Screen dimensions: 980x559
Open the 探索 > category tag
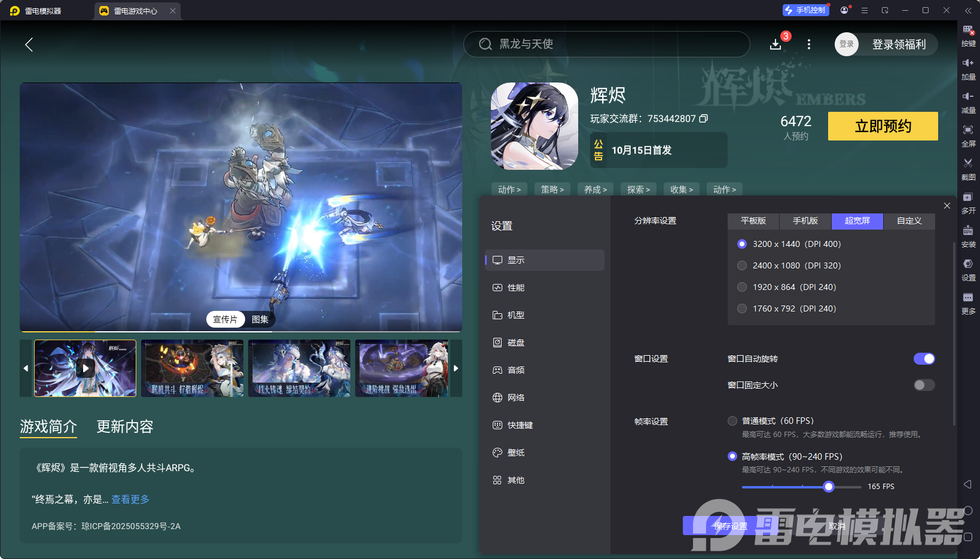coord(639,190)
